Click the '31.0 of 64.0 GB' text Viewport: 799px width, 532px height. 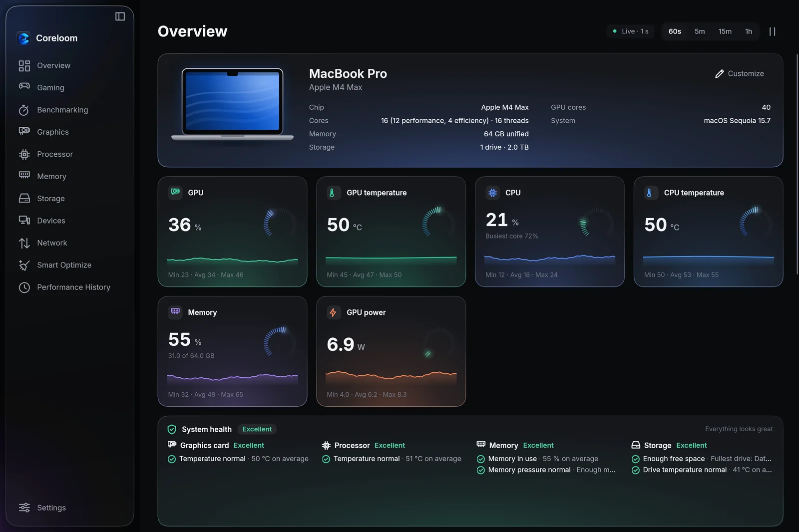click(x=191, y=356)
